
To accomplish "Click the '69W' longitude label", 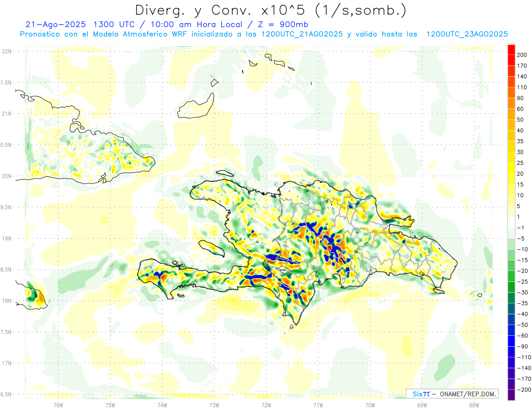I will pyautogui.click(x=422, y=405).
